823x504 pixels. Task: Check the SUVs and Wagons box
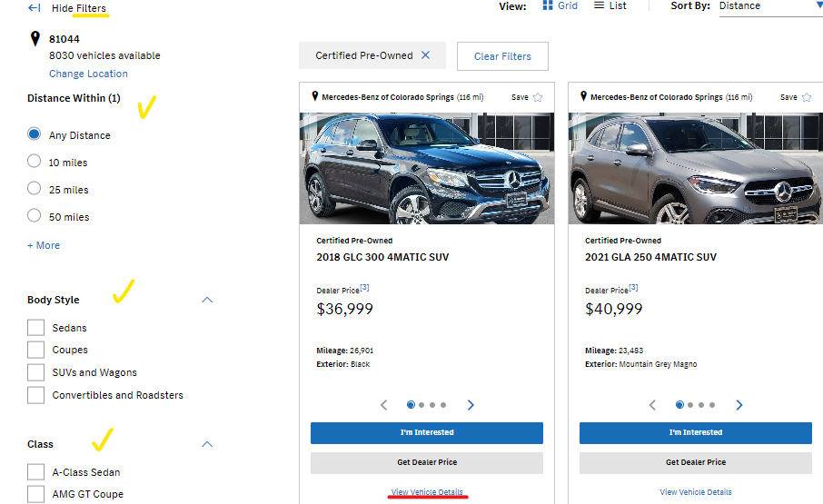pos(35,372)
